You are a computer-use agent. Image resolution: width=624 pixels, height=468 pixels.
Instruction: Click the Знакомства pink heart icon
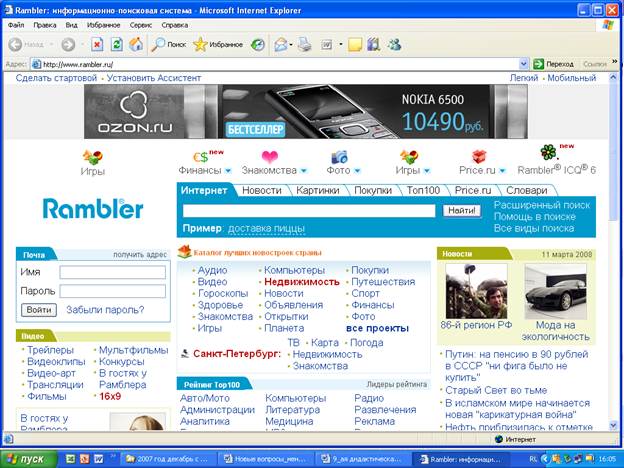coord(269,157)
